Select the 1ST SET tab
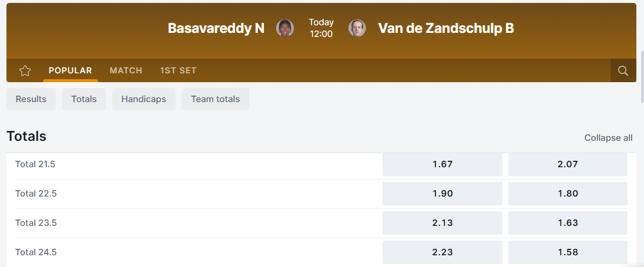644x267 pixels. tap(178, 70)
